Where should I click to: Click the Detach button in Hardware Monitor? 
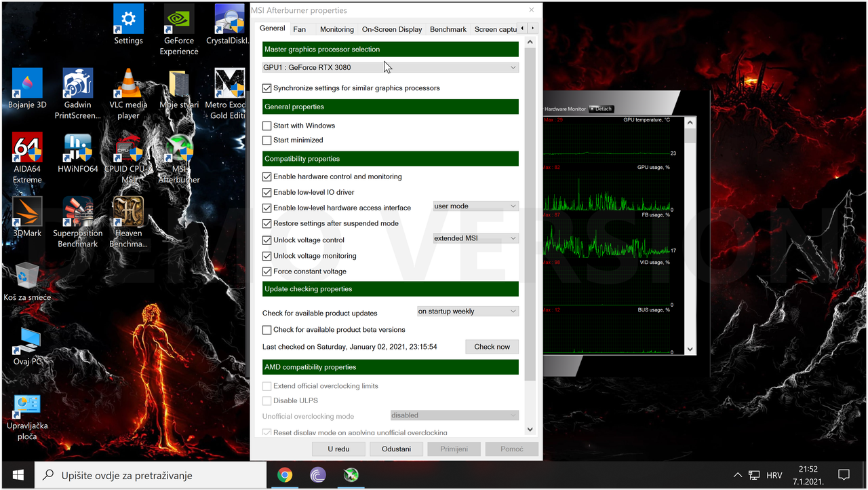[601, 109]
